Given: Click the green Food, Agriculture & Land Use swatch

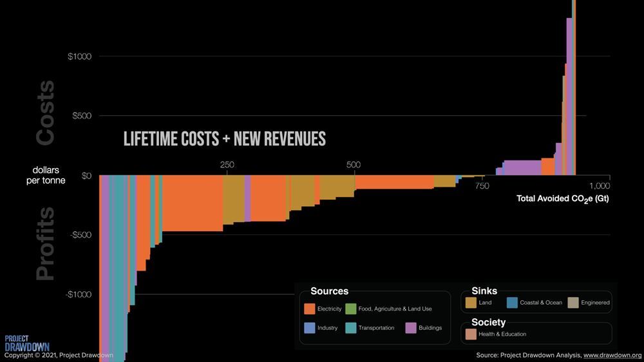Looking at the screenshot, I should click(x=350, y=309).
